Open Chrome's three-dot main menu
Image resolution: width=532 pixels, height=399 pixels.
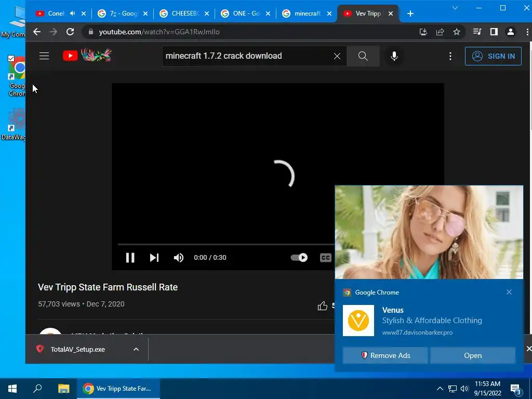(527, 32)
